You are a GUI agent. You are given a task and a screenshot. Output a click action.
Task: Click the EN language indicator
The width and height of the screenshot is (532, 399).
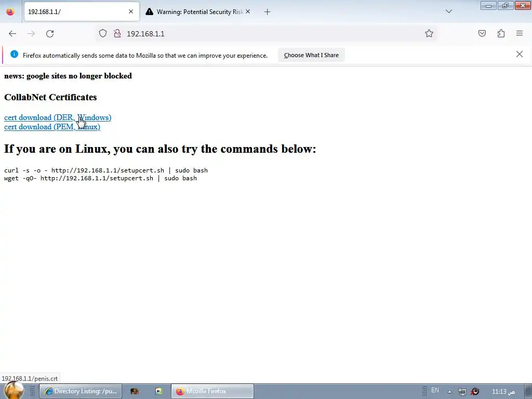[435, 391]
